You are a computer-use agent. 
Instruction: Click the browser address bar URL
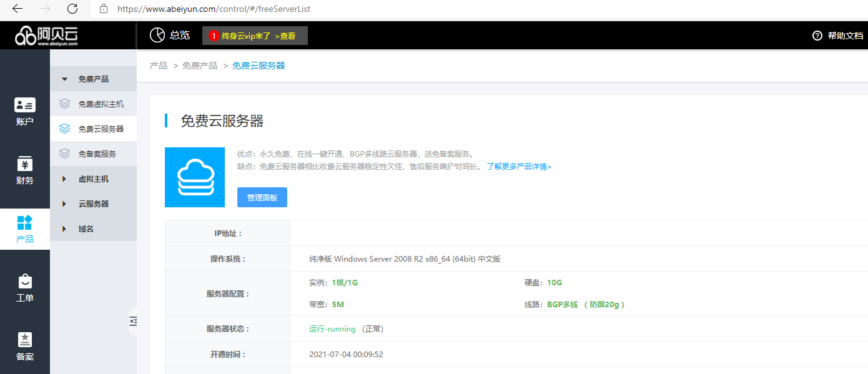[214, 9]
